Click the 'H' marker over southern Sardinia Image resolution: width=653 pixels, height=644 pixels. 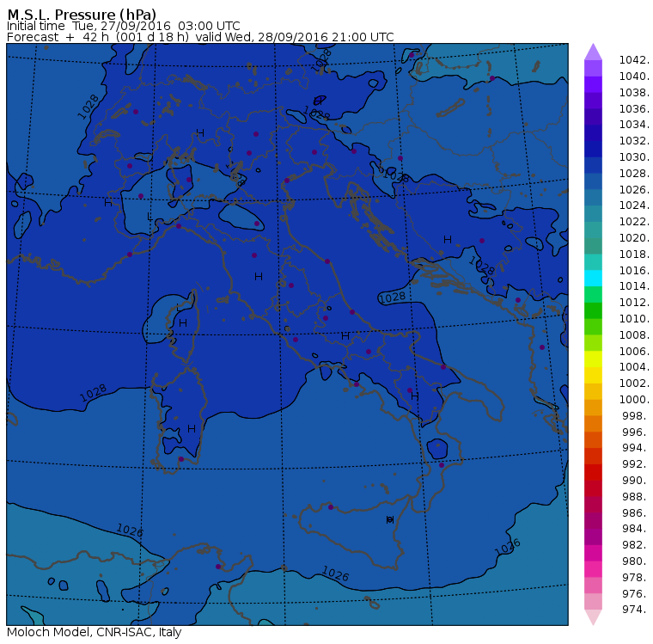pyautogui.click(x=191, y=428)
